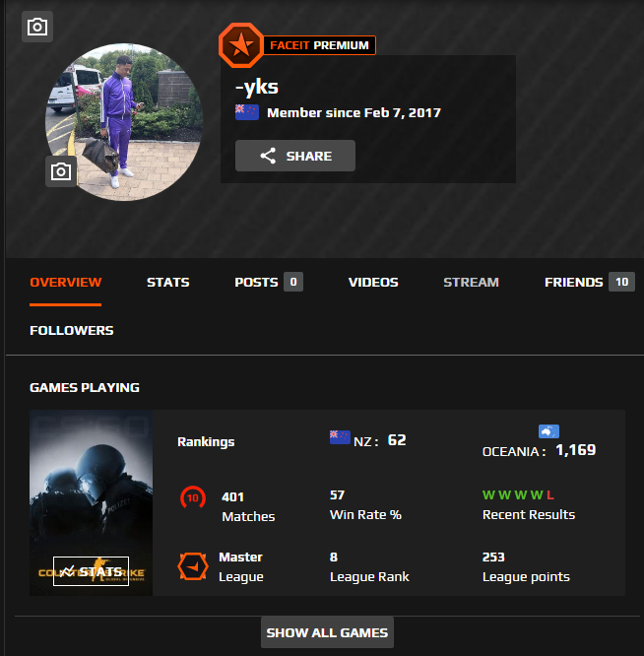Click the Rankings label
The width and height of the screenshot is (644, 656).
[x=206, y=442]
